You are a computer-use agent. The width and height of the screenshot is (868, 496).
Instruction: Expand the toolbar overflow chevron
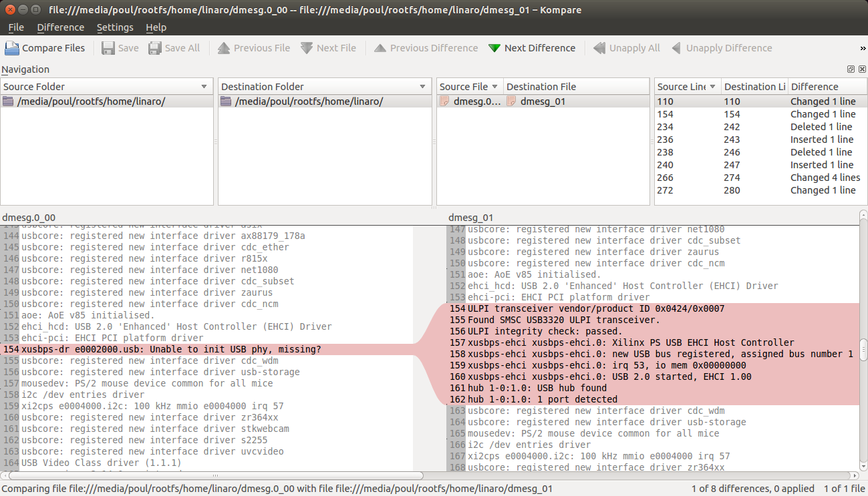click(863, 48)
